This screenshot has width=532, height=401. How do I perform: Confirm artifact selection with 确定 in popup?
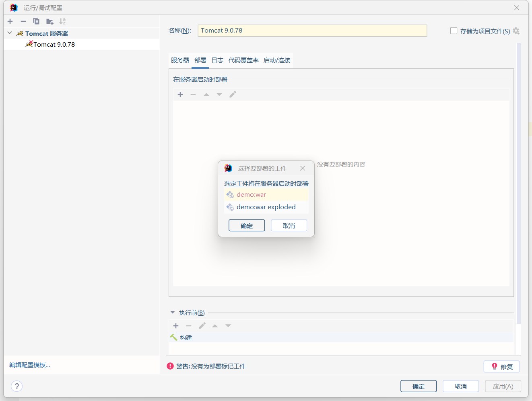(x=247, y=226)
